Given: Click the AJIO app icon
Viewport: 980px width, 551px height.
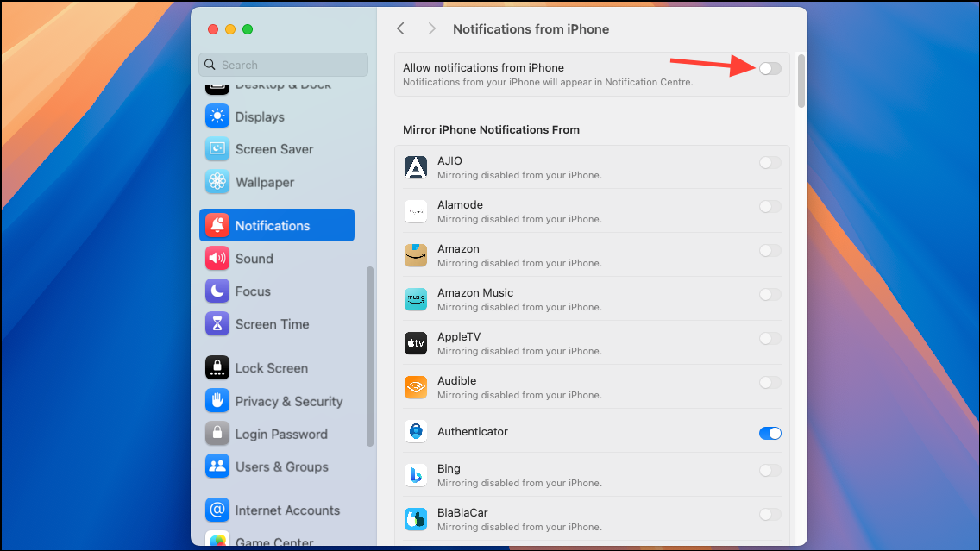Looking at the screenshot, I should 416,167.
